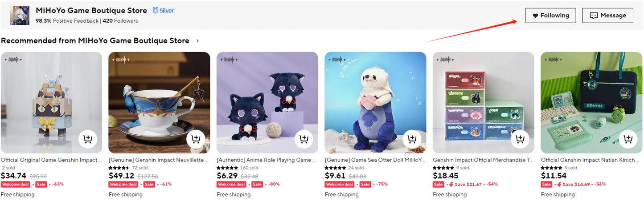Image resolution: width=644 pixels, height=205 pixels.
Task: Open the Kinich green merchandise photo
Action: click(x=591, y=103)
